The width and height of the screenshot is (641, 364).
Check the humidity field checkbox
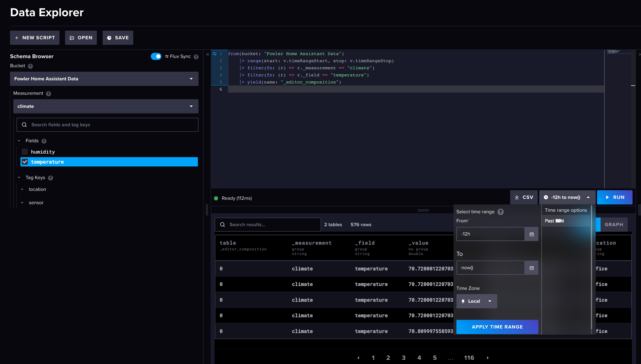24,152
